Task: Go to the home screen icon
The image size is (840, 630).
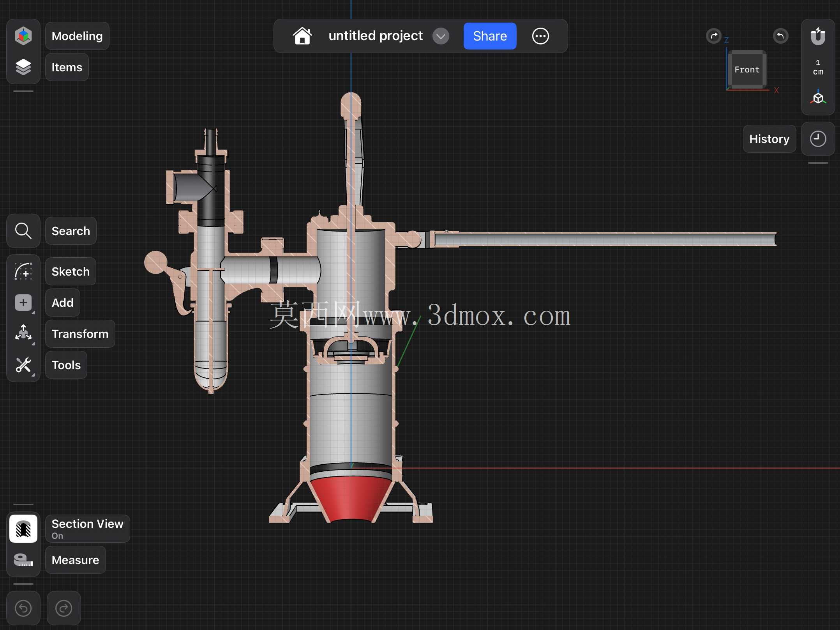Action: tap(302, 36)
